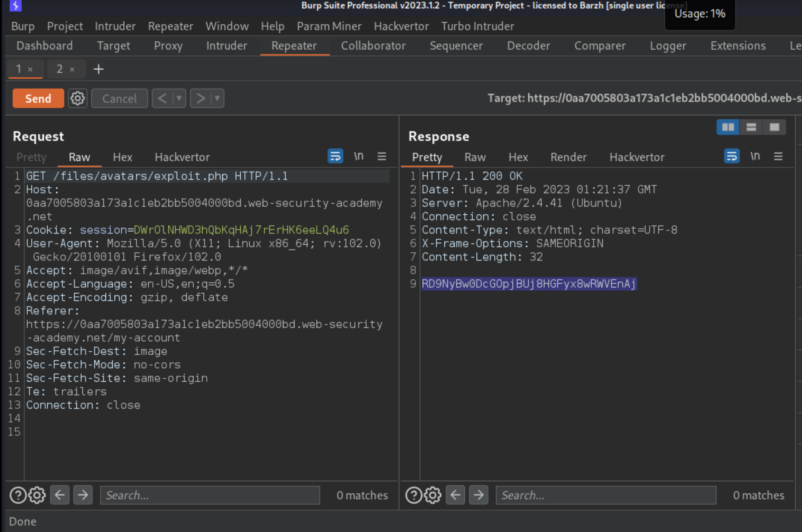Viewport: 802px width, 532px height.
Task: Close Repeater tab 2
Action: click(x=72, y=70)
